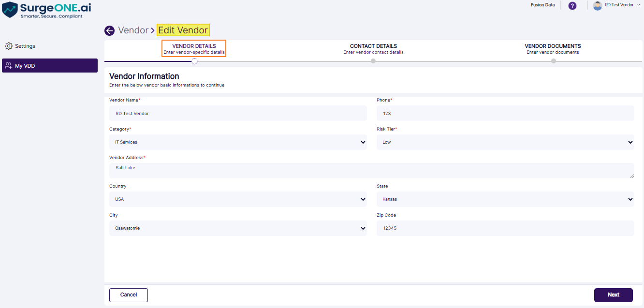This screenshot has height=308, width=644.
Task: Open the Category dropdown
Action: pos(238,142)
